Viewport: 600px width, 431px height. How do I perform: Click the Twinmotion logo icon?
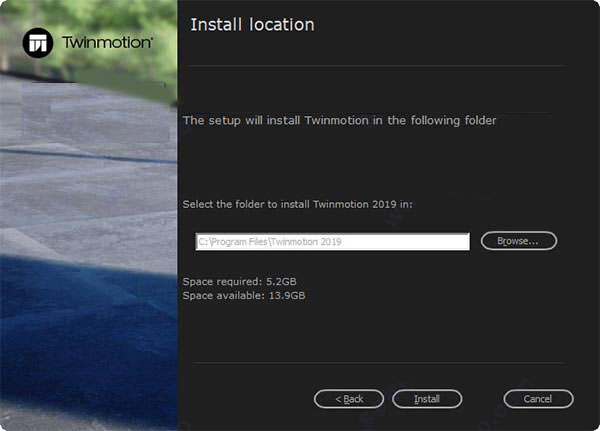(x=38, y=43)
